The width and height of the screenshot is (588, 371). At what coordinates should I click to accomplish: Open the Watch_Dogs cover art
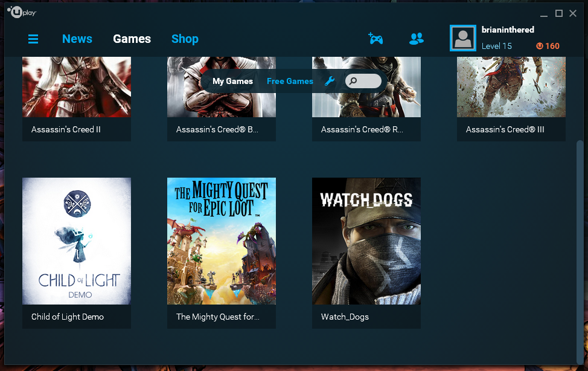[366, 241]
